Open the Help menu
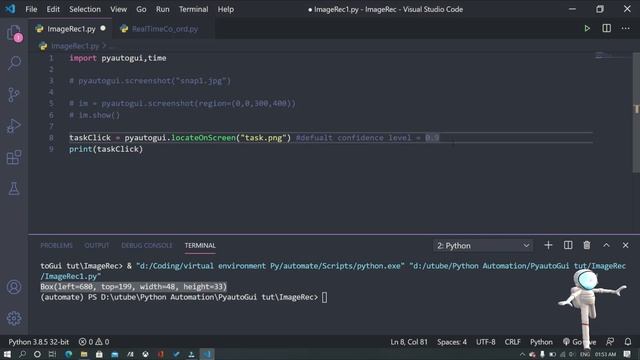 pos(226,9)
